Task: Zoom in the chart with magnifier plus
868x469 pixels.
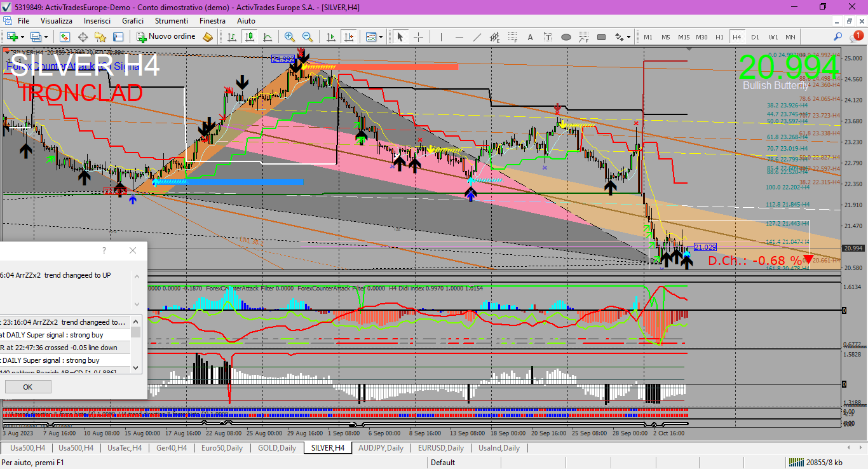Action: [290, 37]
